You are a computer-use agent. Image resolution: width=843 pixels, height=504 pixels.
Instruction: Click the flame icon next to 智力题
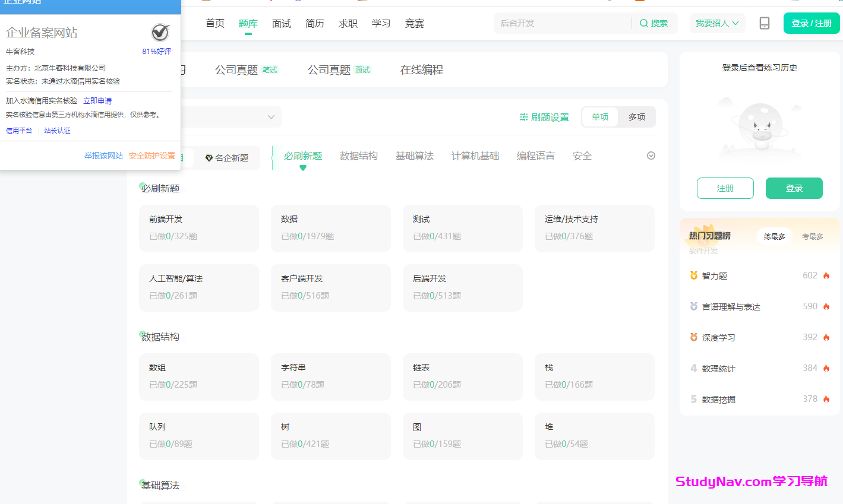pos(826,275)
